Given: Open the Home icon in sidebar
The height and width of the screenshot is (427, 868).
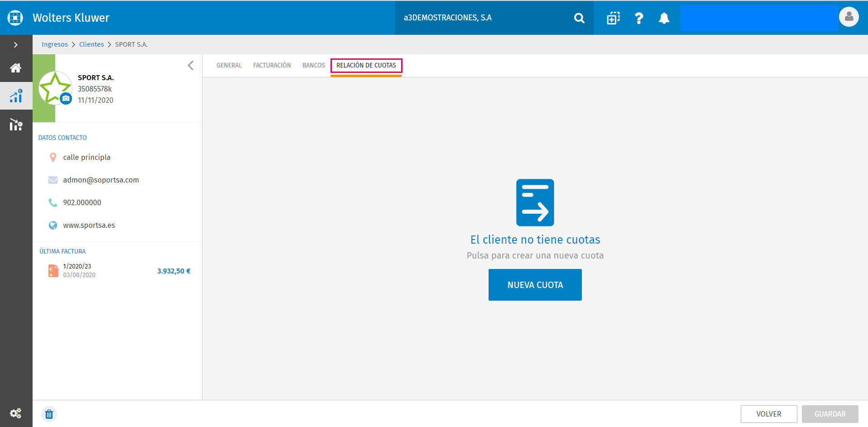Looking at the screenshot, I should point(16,68).
